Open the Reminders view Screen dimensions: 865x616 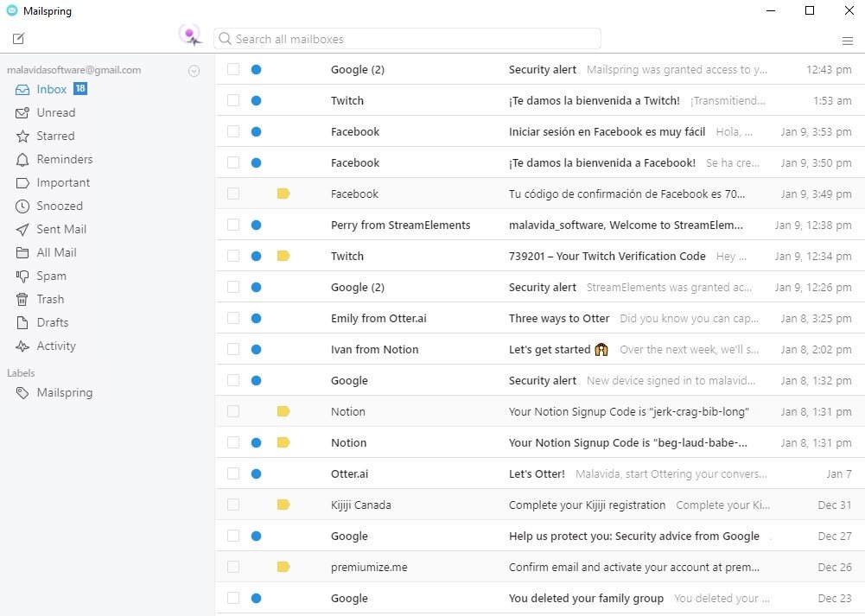[x=65, y=159]
